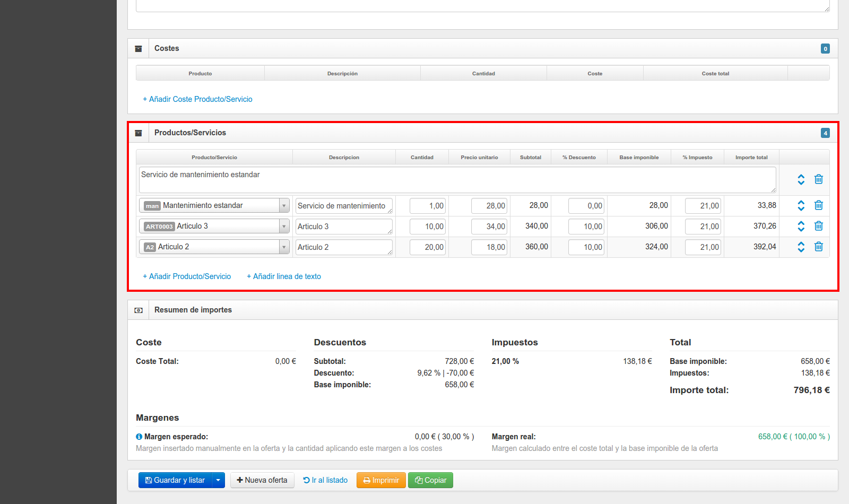
Task: Click the Productos/Servicios panel archive icon
Action: 138,133
